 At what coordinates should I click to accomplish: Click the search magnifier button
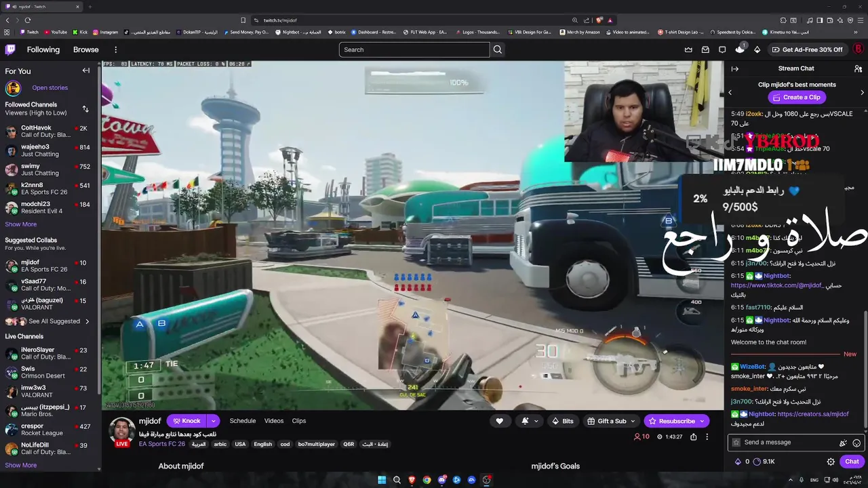(x=498, y=49)
